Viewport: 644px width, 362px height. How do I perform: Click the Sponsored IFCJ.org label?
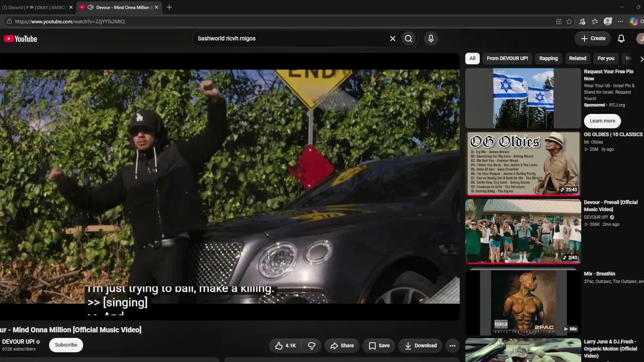(x=604, y=105)
